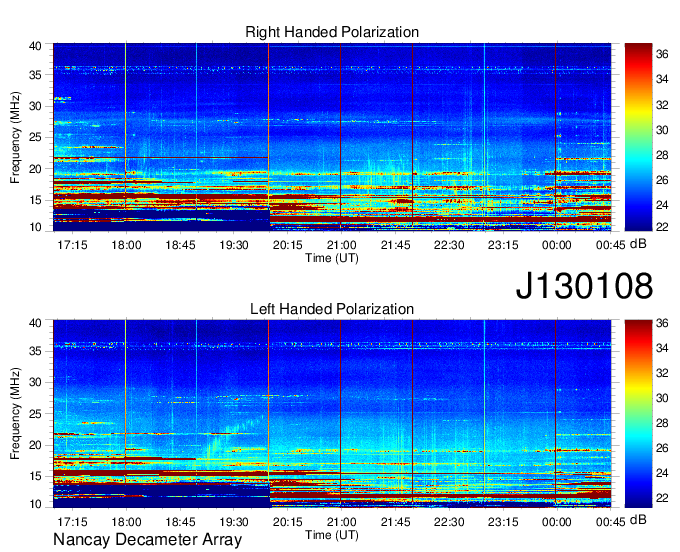Click the 18:00 time tick of left-handed plot
This screenshot has width=680, height=552.
(126, 522)
